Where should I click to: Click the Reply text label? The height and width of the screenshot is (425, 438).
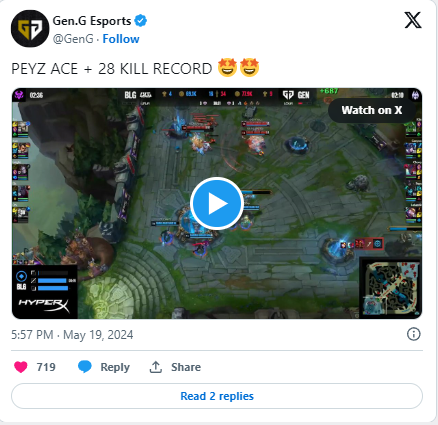click(x=115, y=367)
